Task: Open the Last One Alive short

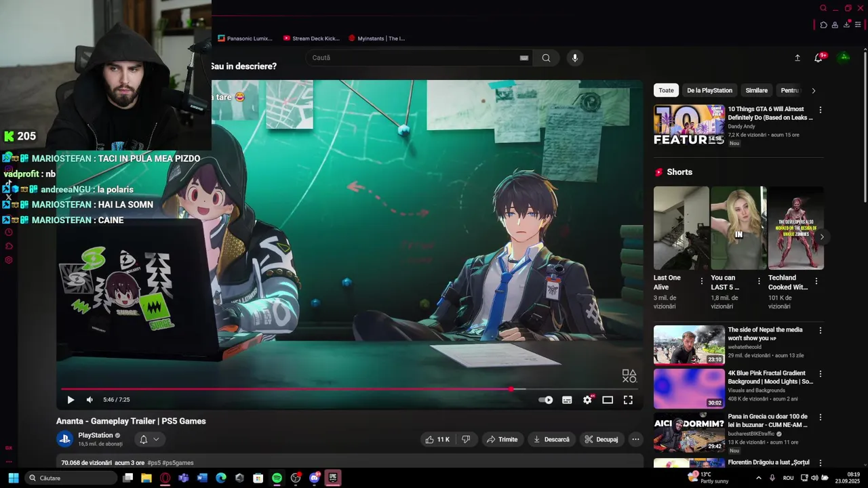Action: [681, 228]
